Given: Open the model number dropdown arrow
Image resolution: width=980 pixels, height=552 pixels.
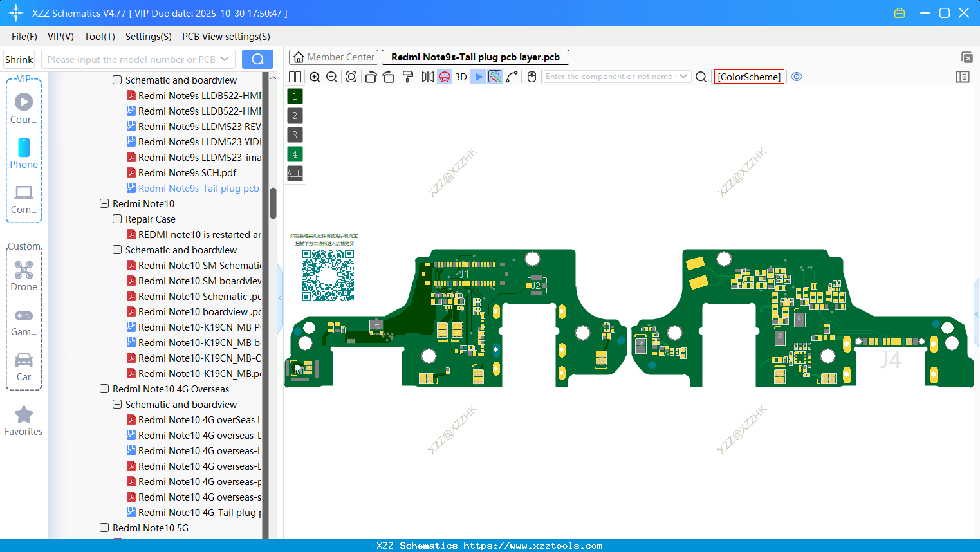Looking at the screenshot, I should coord(225,59).
